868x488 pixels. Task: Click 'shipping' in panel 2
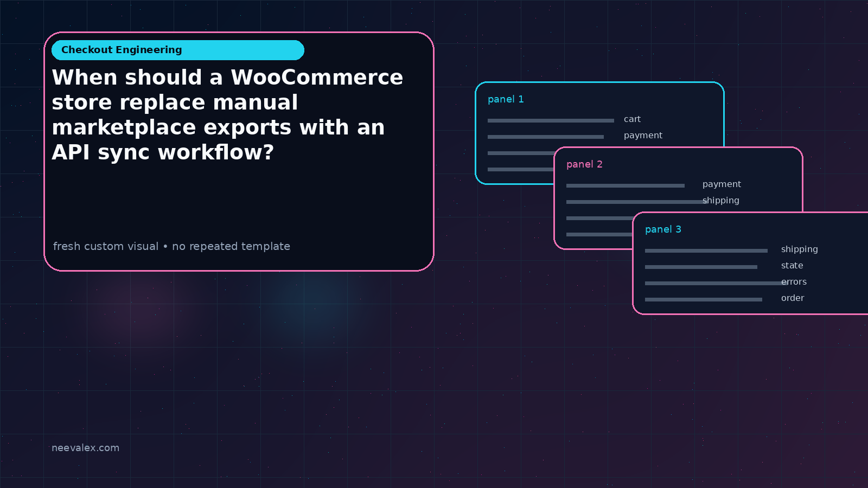tap(720, 201)
